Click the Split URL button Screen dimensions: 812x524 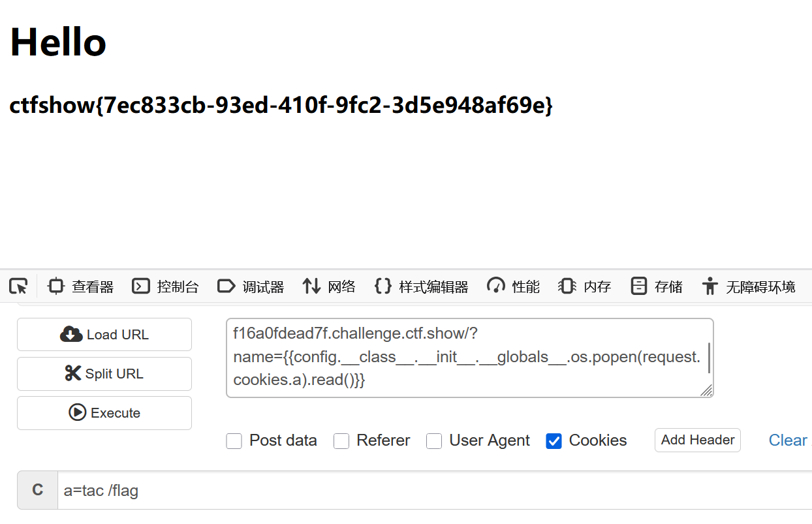[104, 374]
